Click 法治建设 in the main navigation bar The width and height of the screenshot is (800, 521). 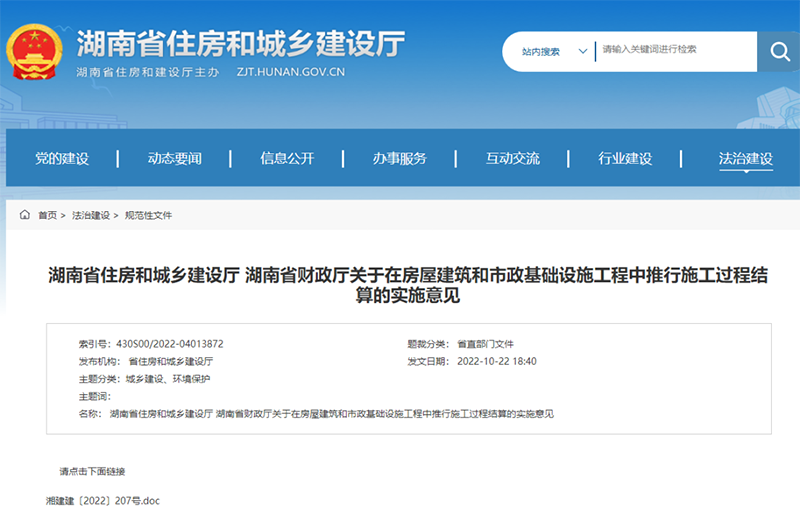(745, 158)
